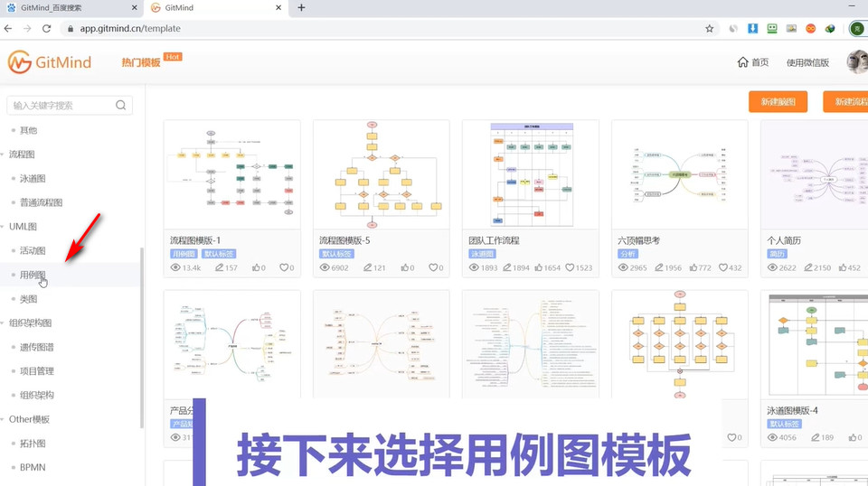
Task: Open the 个人简历 template thumbnail
Action: click(815, 174)
